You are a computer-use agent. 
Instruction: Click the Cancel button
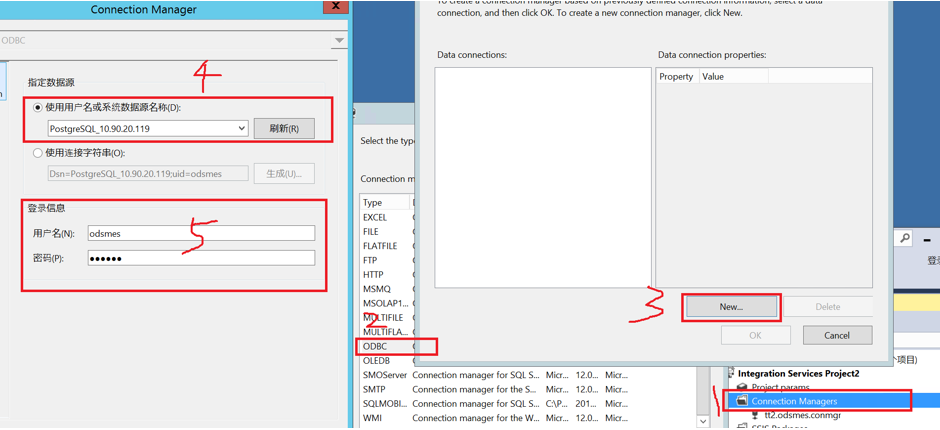coord(837,335)
